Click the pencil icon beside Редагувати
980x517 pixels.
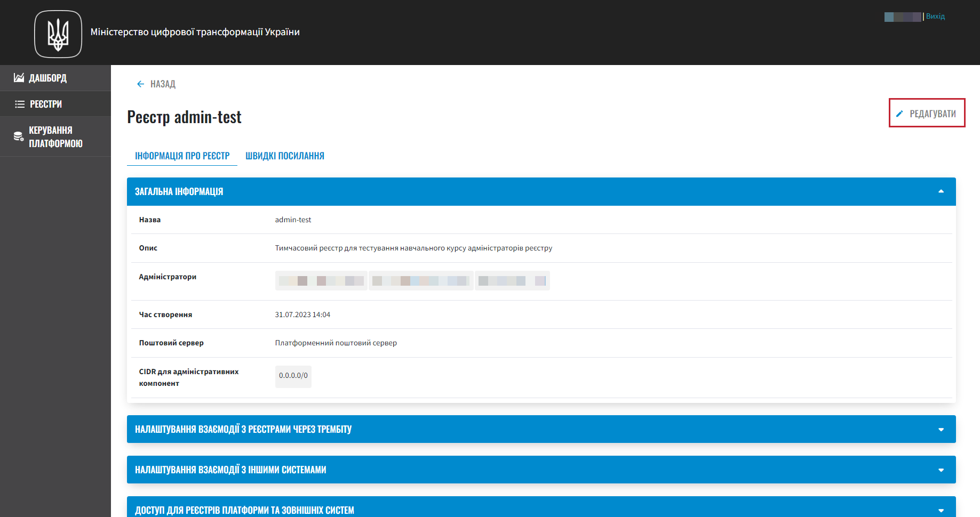[899, 114]
